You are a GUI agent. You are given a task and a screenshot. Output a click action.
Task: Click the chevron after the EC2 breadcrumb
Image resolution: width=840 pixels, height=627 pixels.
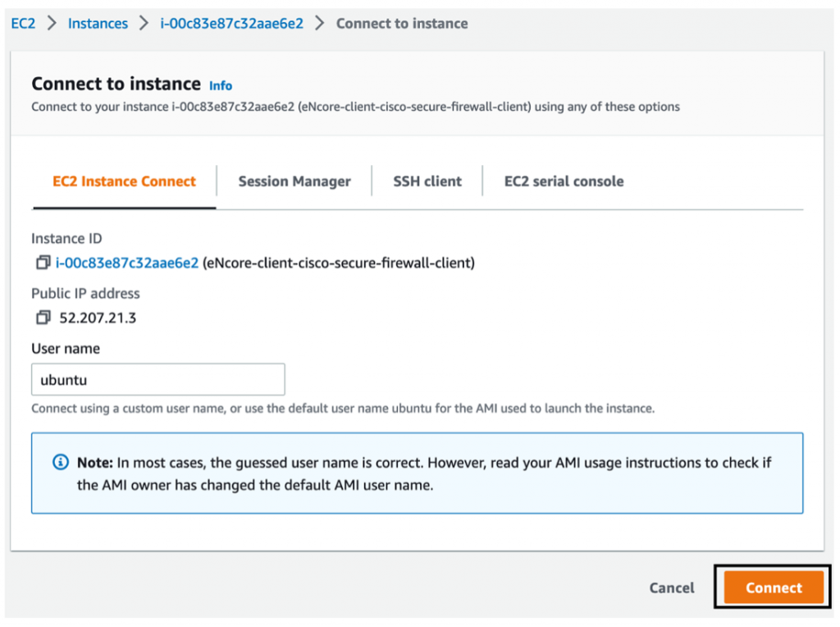click(52, 24)
